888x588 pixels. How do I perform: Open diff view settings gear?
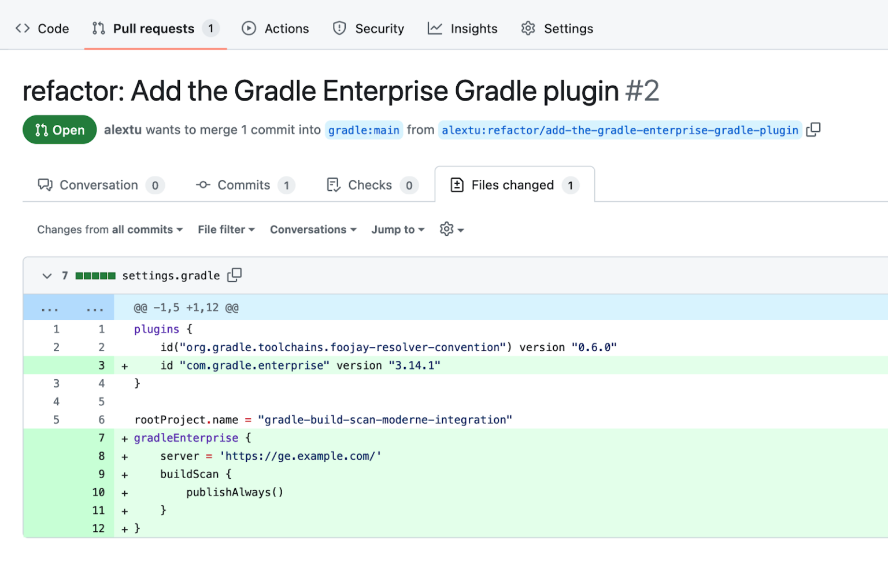(x=451, y=230)
